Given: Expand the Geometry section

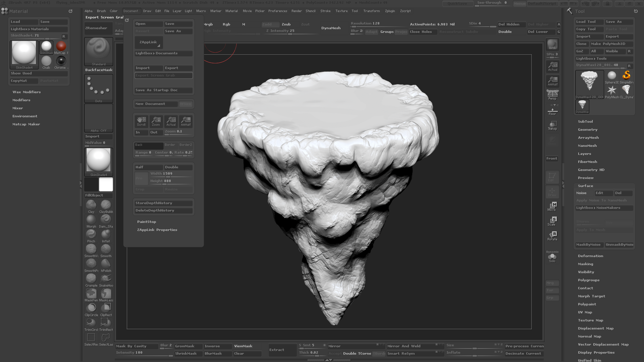Looking at the screenshot, I should pyautogui.click(x=588, y=129).
